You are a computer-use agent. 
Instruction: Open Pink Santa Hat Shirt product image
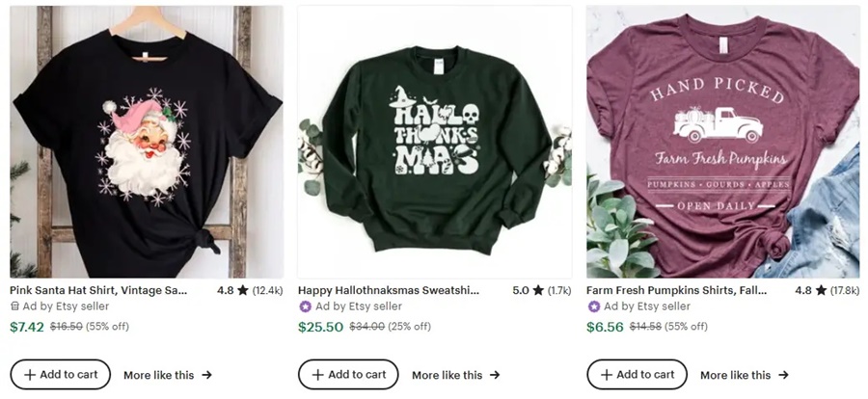pos(147,142)
